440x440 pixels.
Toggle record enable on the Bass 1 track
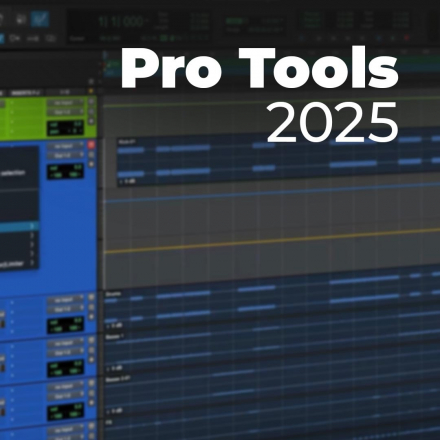(91, 340)
